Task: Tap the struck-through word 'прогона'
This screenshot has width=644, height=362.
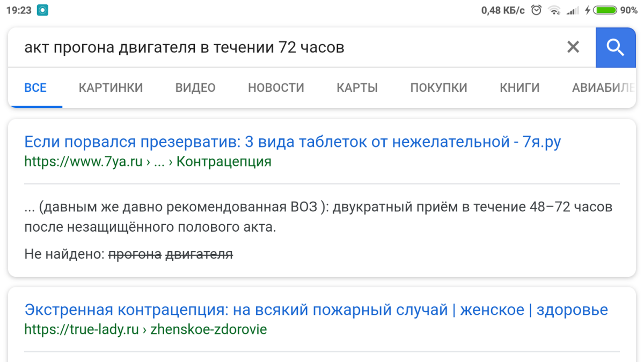Action: [x=135, y=254]
